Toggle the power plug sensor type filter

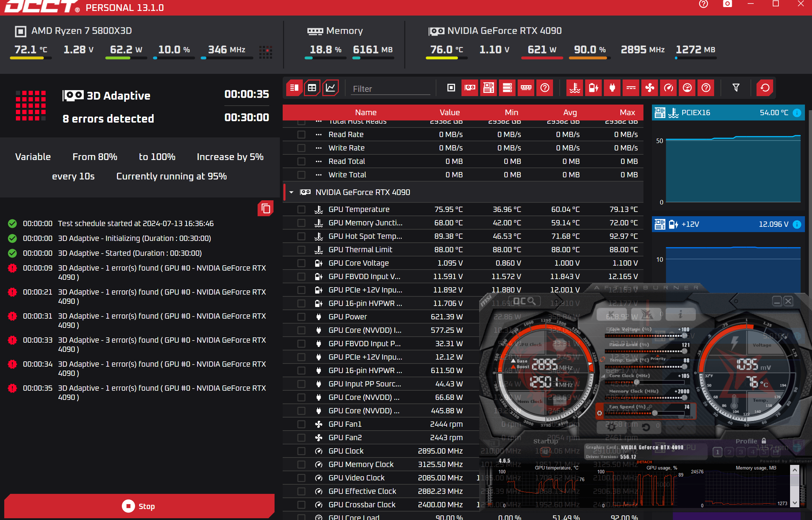tap(612, 88)
